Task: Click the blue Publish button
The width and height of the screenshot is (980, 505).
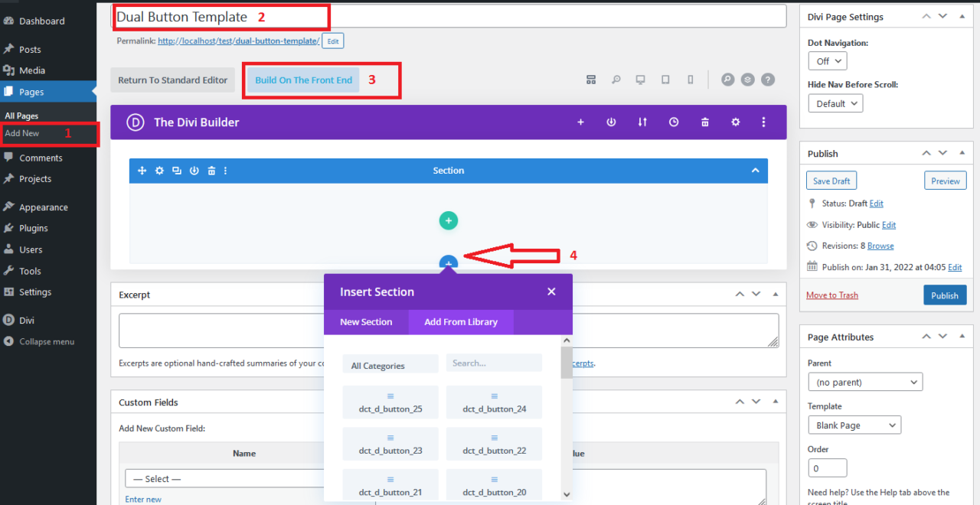Action: [945, 295]
